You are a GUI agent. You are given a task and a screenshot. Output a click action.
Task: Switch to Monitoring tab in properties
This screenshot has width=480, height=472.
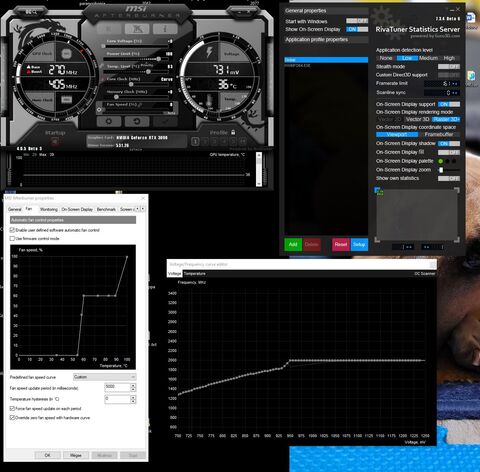[49, 209]
